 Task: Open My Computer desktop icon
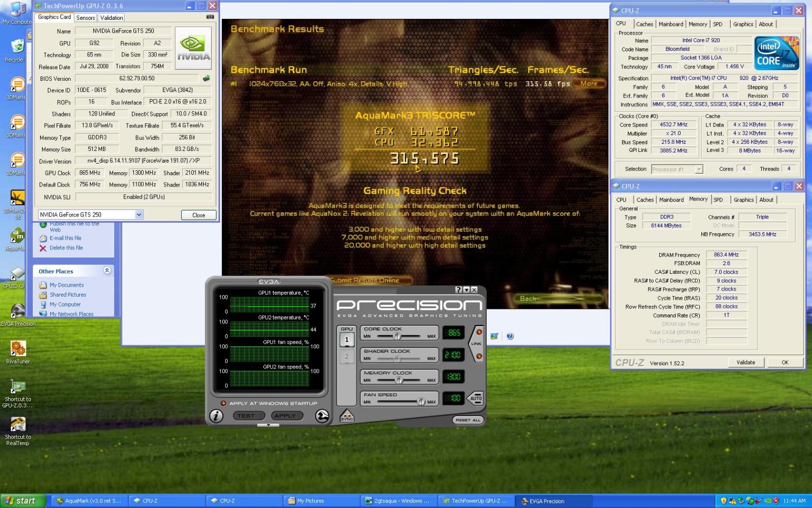(17, 13)
